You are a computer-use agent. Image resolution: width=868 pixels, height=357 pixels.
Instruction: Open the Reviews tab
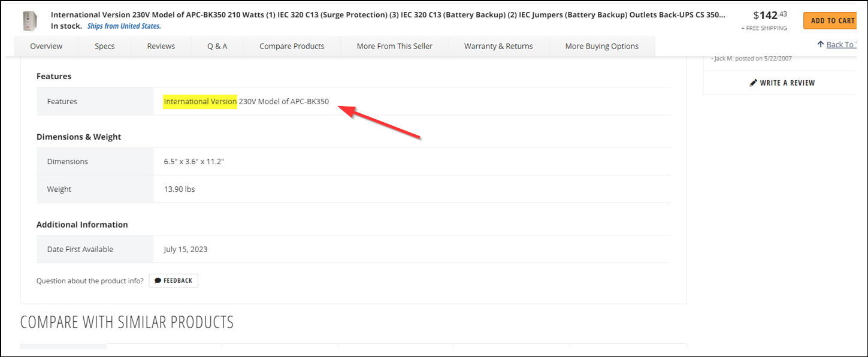point(160,46)
